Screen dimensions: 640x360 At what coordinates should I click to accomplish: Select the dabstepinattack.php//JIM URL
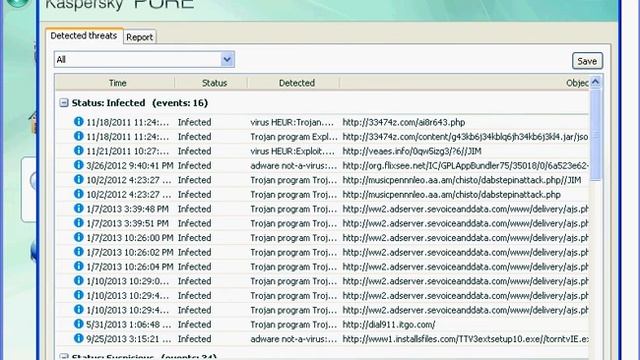(x=462, y=180)
